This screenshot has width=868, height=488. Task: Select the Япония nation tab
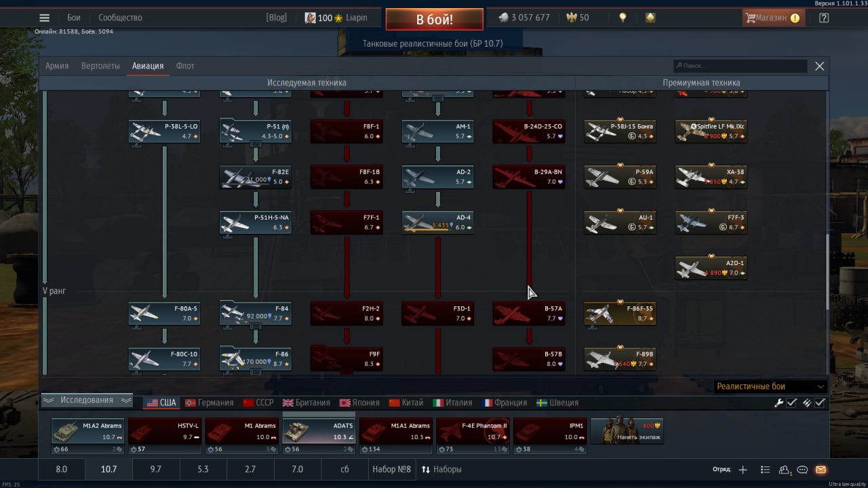click(x=359, y=403)
